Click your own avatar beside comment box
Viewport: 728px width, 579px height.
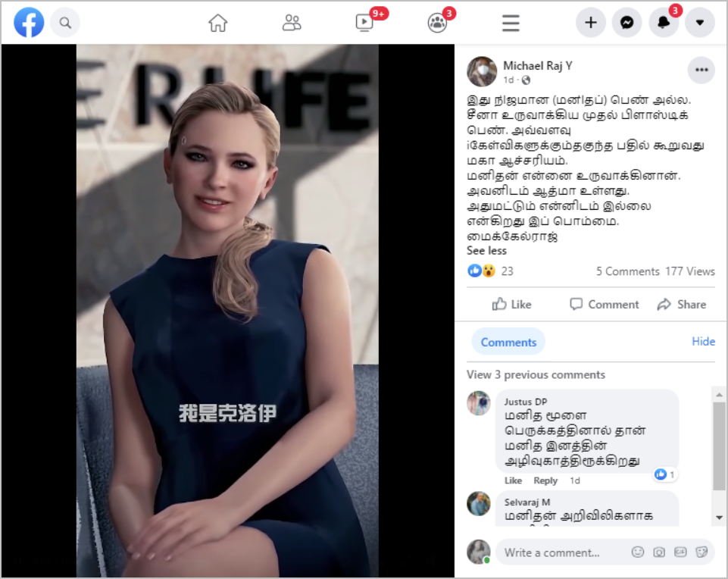click(479, 552)
